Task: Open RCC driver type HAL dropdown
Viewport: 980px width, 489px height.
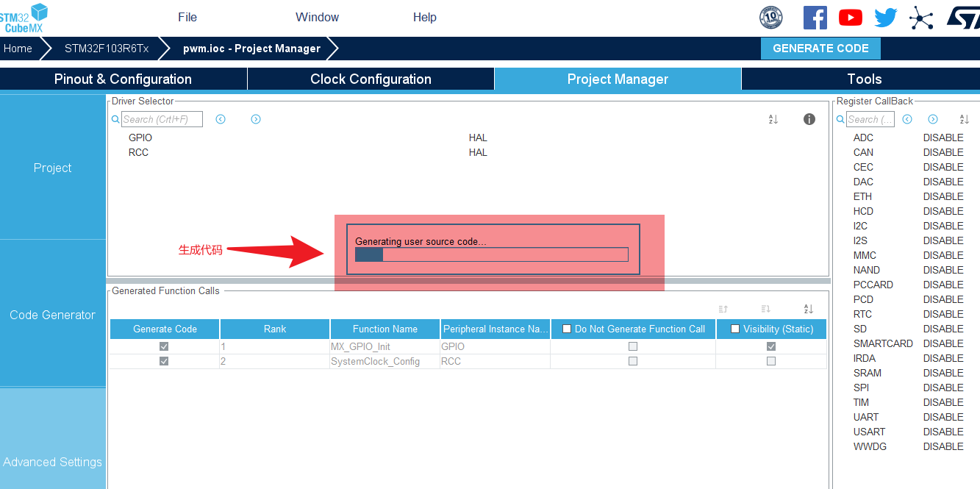Action: pos(478,152)
